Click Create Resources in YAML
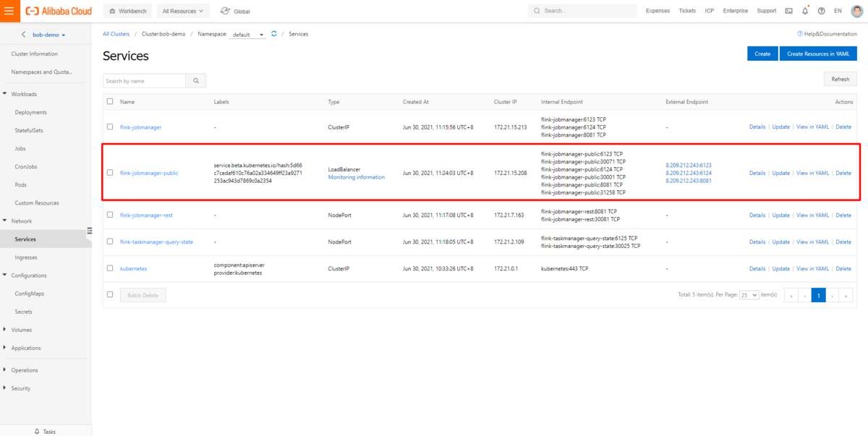This screenshot has height=436, width=868. pyautogui.click(x=818, y=54)
